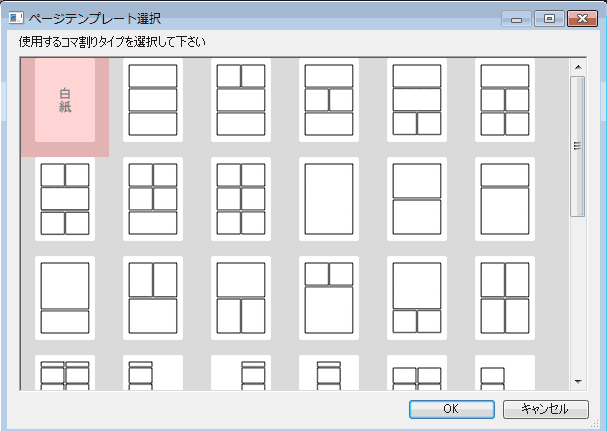Choose template with two tall top panels over one wide

pos(153,298)
